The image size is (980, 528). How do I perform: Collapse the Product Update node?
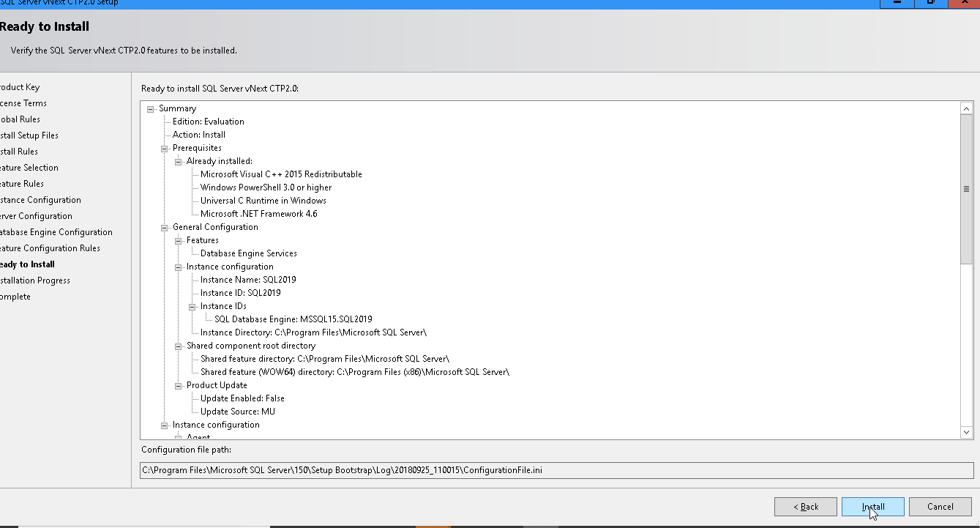click(179, 385)
